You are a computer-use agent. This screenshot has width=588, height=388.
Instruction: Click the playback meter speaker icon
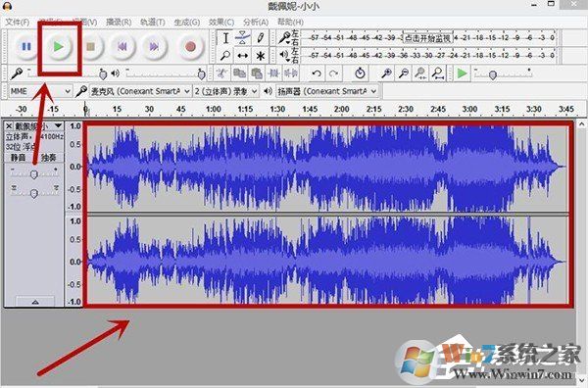(x=284, y=55)
